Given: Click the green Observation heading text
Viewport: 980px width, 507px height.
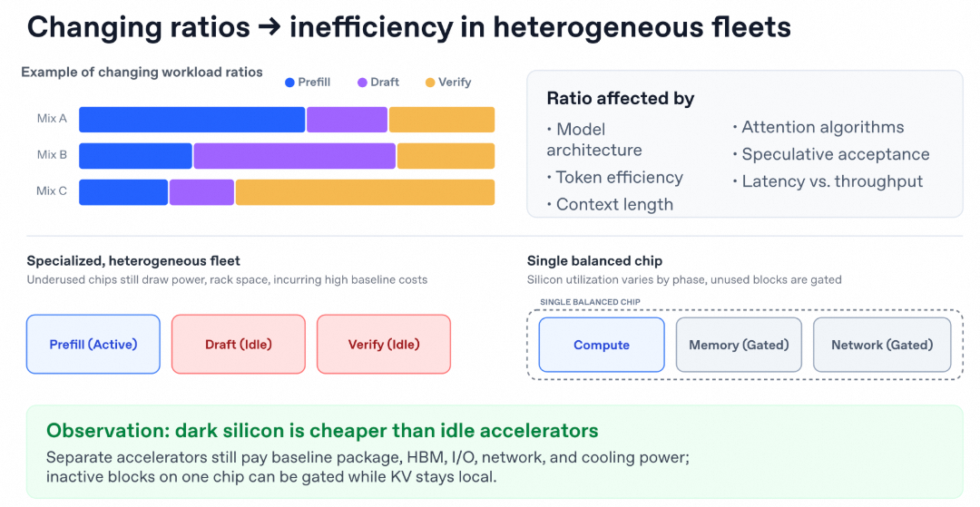Looking at the screenshot, I should click(322, 431).
